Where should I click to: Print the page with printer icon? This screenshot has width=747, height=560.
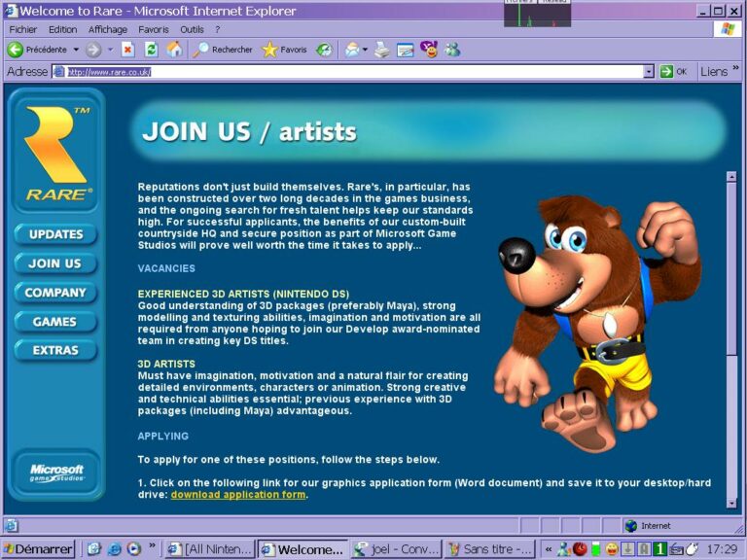(x=381, y=50)
